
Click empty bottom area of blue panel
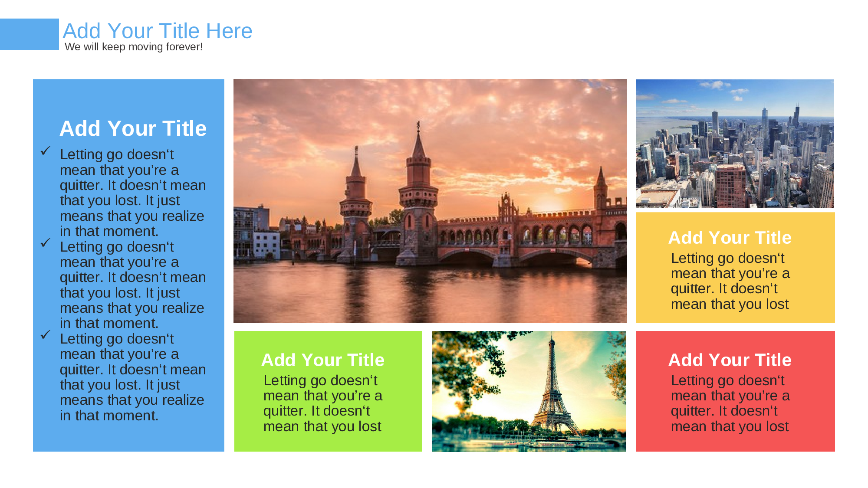pos(128,438)
